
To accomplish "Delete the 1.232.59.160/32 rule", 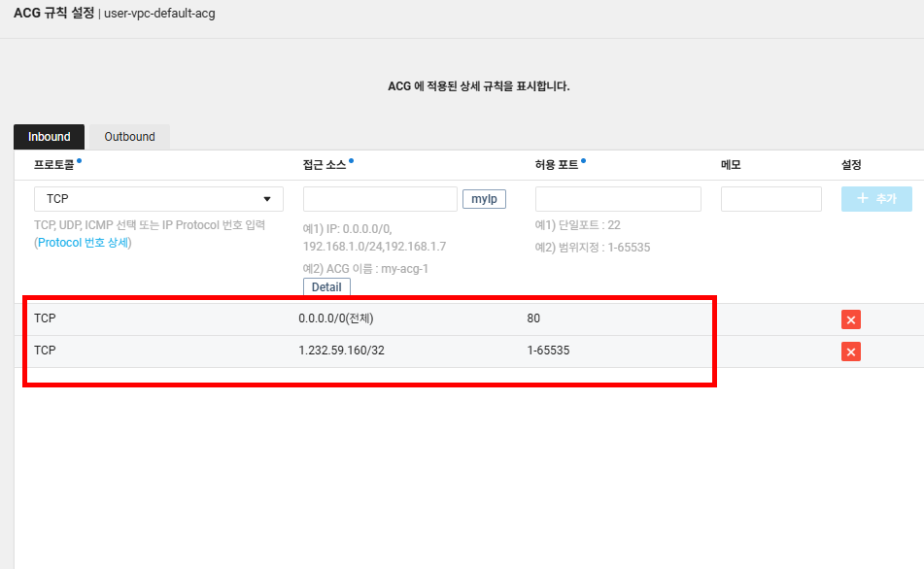I will pyautogui.click(x=850, y=351).
